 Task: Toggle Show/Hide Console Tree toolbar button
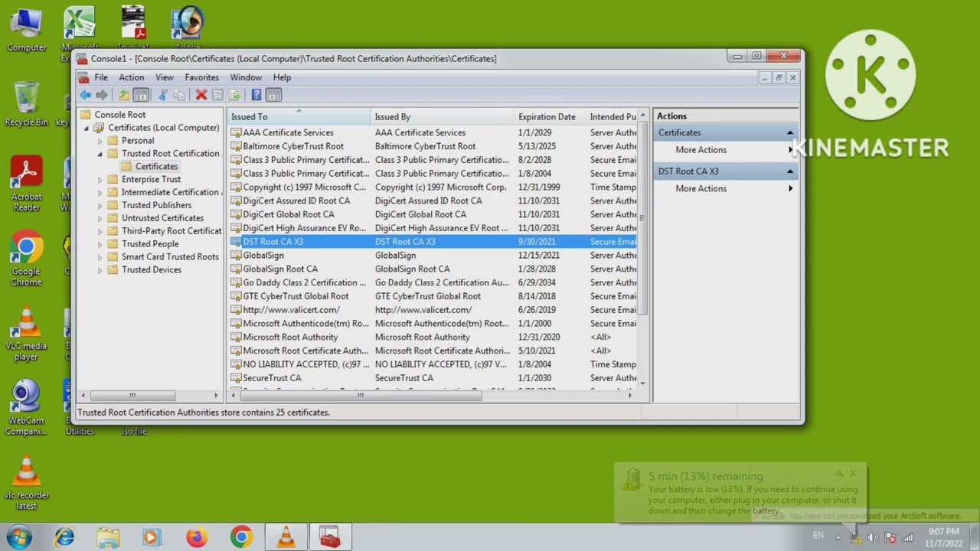(141, 95)
